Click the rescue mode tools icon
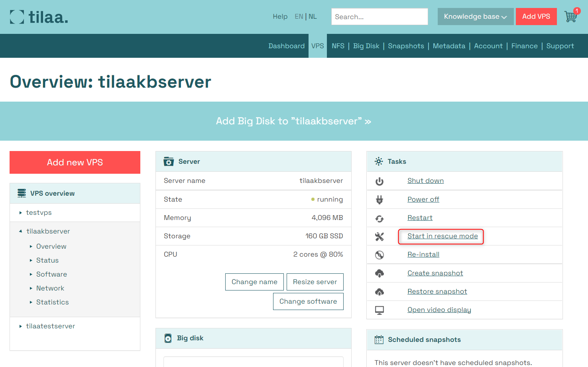 (380, 237)
